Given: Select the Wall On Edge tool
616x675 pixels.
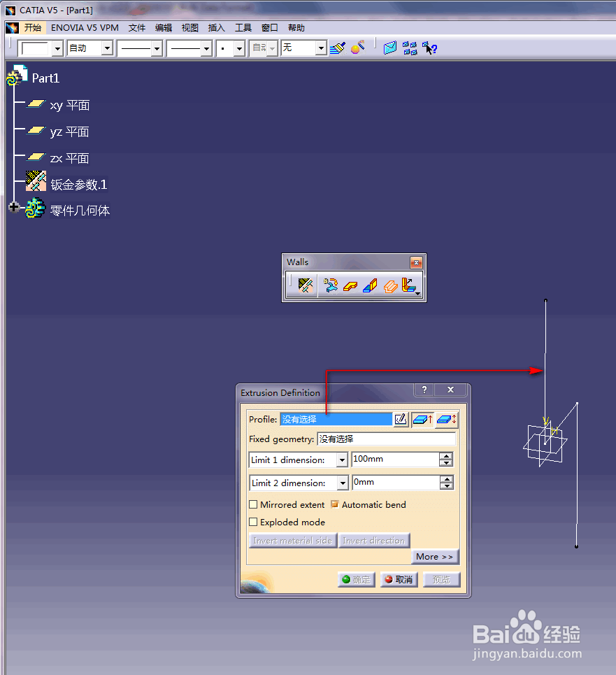Looking at the screenshot, I should point(370,285).
